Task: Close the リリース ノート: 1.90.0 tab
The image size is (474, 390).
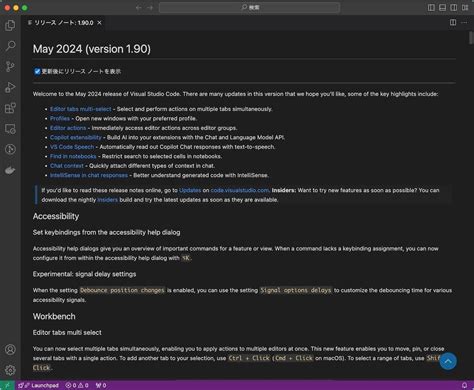Action: (99, 23)
